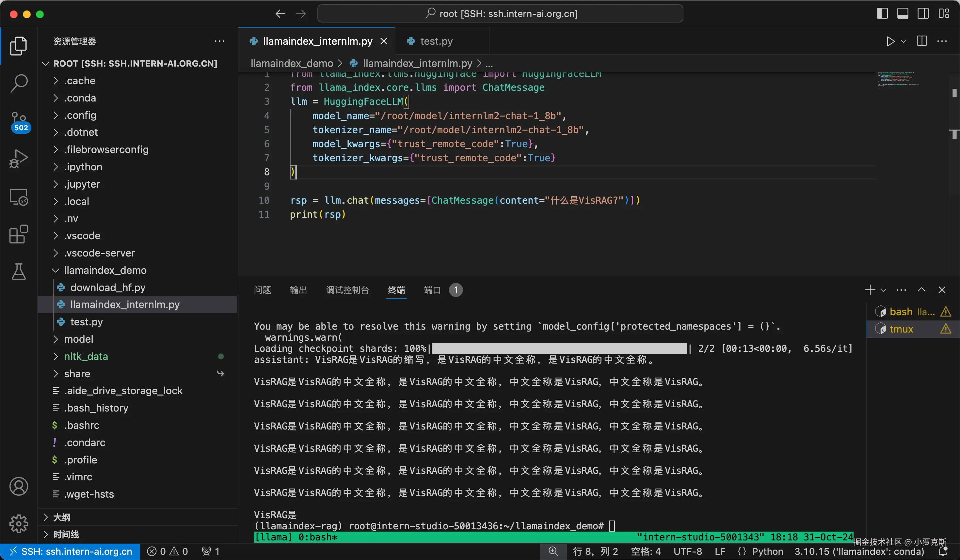960x560 pixels.
Task: Open the Manage gear icon
Action: coord(18,524)
